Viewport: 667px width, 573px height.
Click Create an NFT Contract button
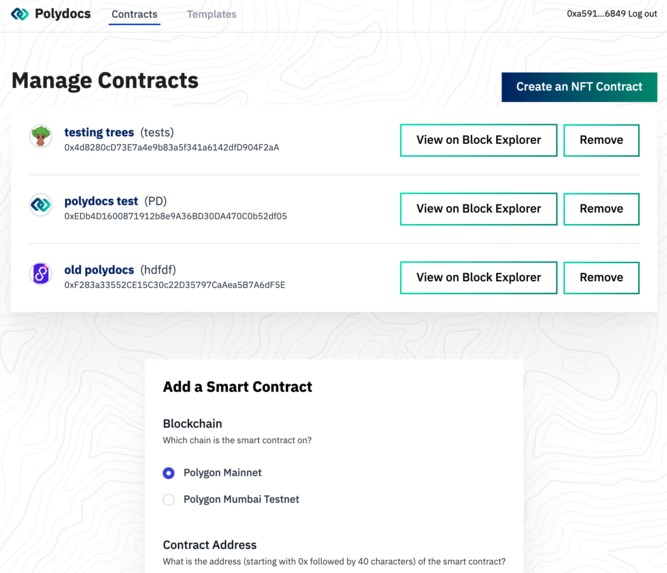pos(579,87)
